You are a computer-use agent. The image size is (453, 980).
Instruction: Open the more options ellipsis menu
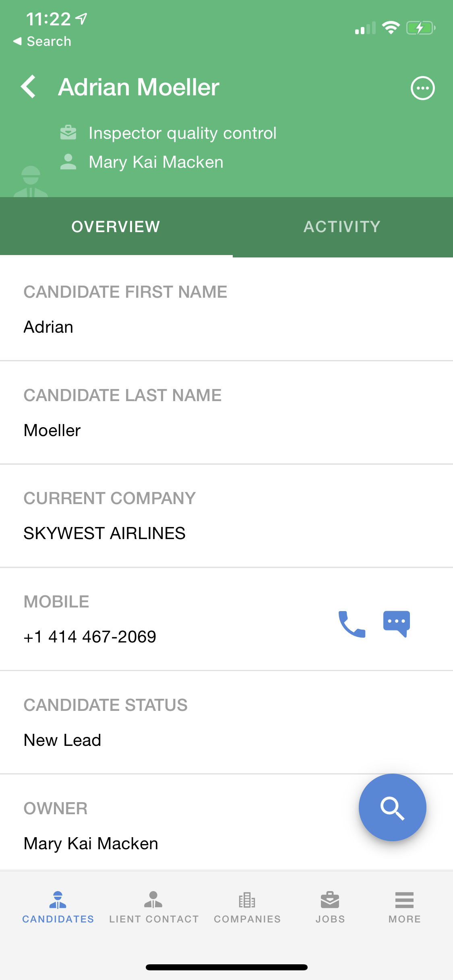[x=422, y=88]
